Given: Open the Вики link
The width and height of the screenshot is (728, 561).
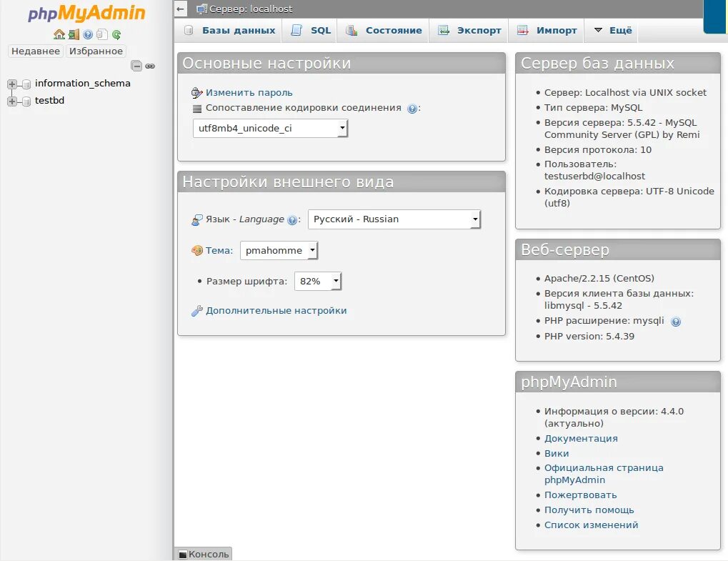Looking at the screenshot, I should [x=557, y=453].
